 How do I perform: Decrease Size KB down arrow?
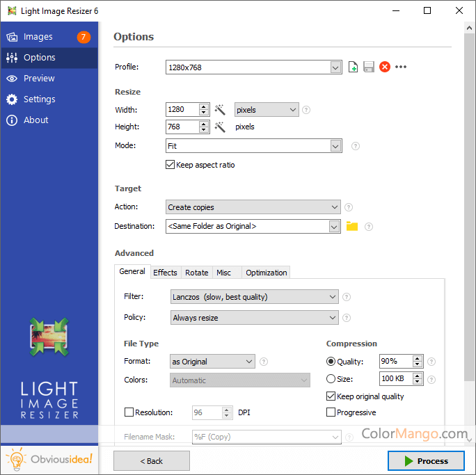coord(418,382)
